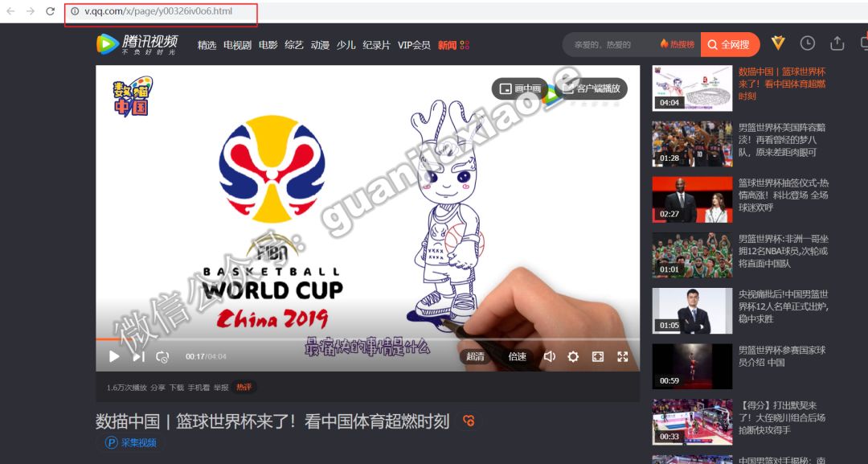Open the 04:04 basketball World Cup thumbnail
The image size is (868, 464).
[691, 88]
